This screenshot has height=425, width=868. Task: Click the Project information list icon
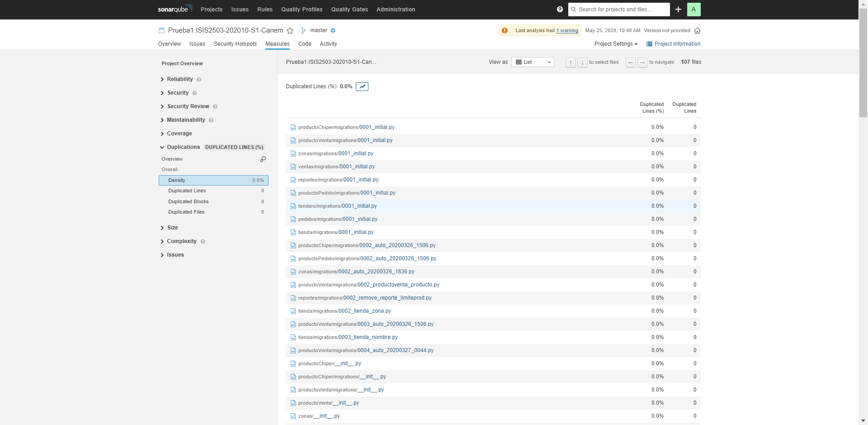[x=649, y=44]
